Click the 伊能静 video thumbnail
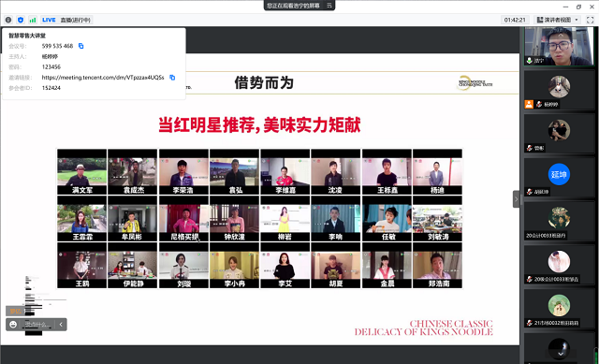 tap(133, 266)
